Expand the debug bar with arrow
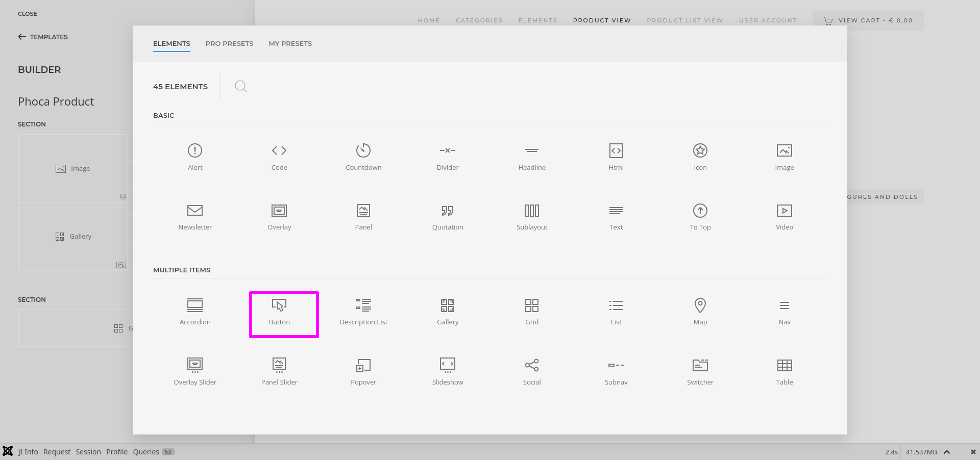Image resolution: width=980 pixels, height=460 pixels. point(947,452)
